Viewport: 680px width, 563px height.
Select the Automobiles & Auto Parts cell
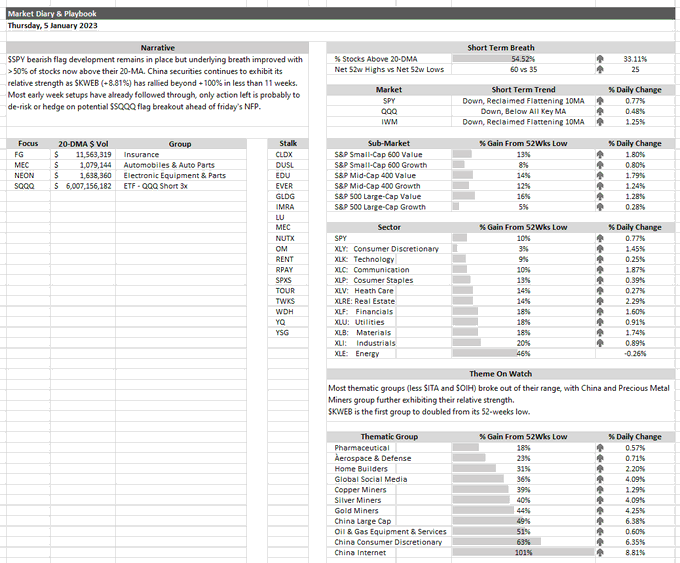coord(181,165)
